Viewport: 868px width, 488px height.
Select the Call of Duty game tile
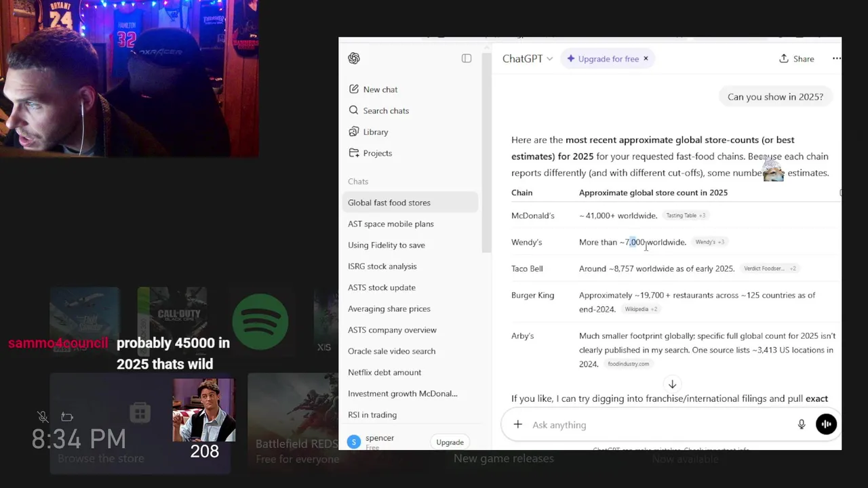pos(172,322)
